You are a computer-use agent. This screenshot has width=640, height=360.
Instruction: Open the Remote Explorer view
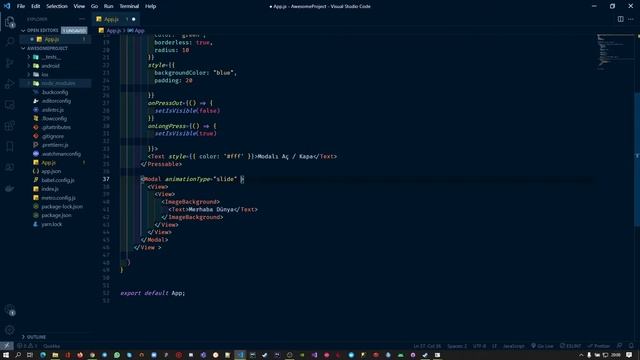(10, 105)
